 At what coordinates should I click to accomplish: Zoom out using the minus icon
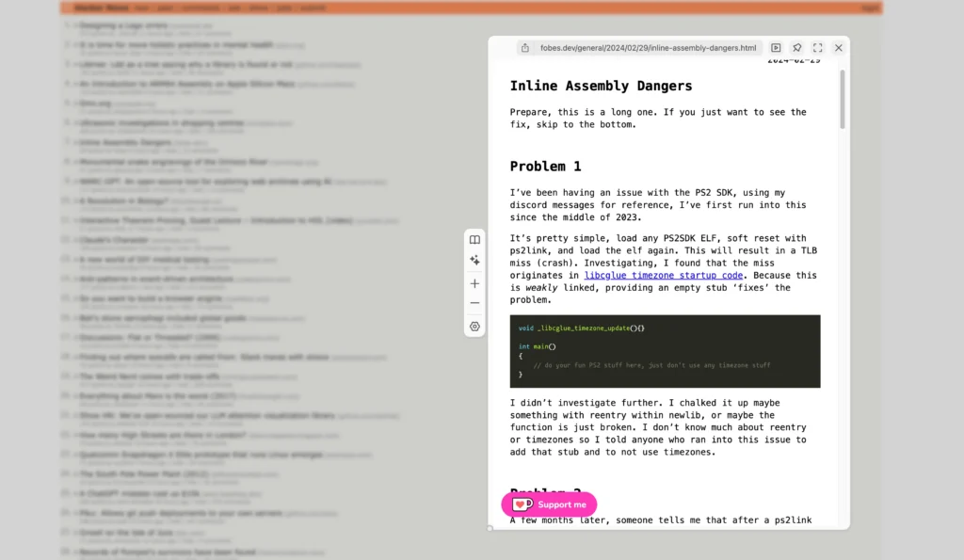coord(474,302)
